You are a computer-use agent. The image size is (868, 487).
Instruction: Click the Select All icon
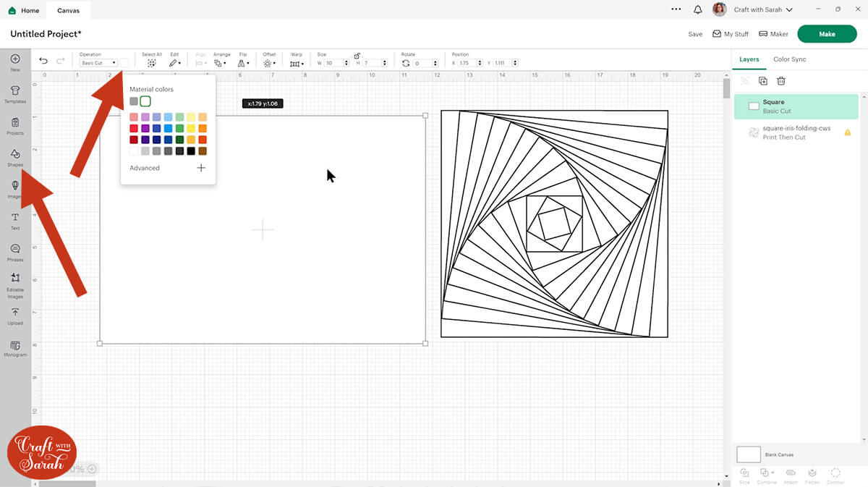[152, 63]
